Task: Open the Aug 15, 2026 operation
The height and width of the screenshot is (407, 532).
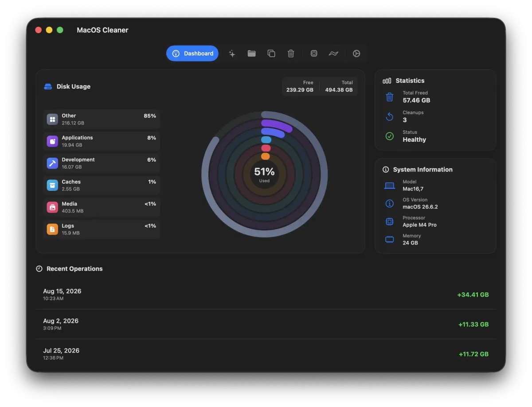Action: pos(266,295)
